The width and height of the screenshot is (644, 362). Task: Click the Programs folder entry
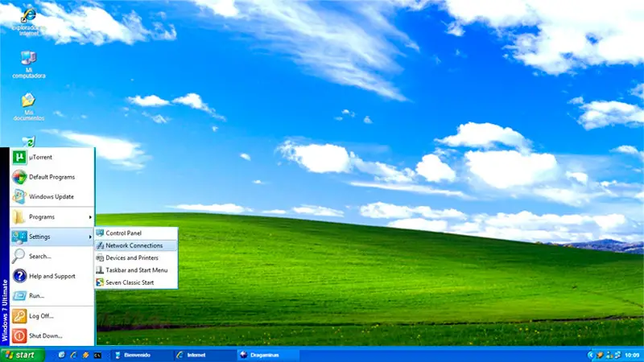52,216
